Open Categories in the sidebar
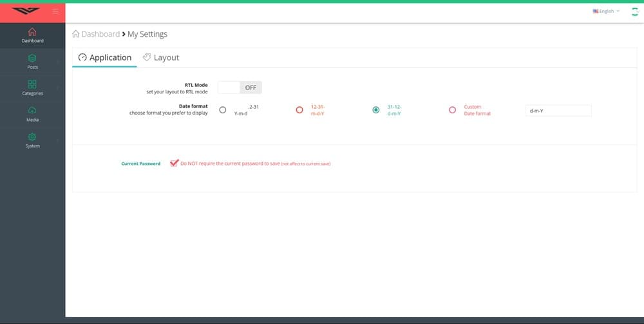The height and width of the screenshot is (324, 644). (32, 88)
